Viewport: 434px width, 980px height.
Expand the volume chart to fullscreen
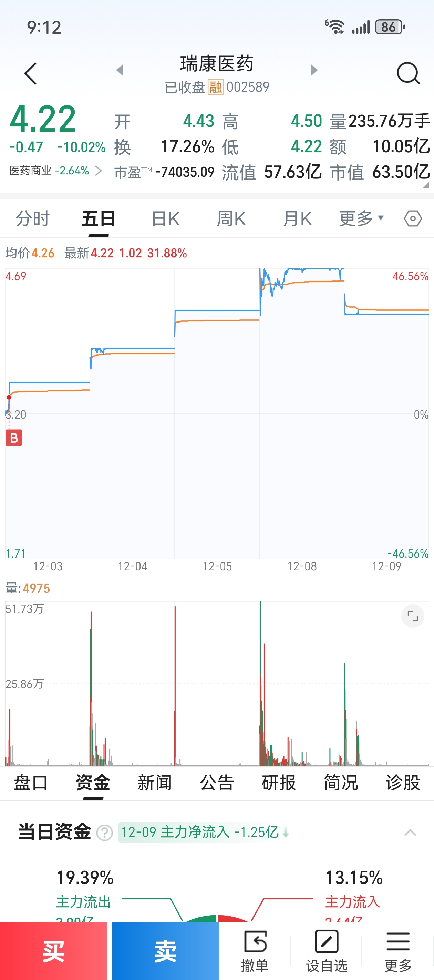(x=413, y=616)
